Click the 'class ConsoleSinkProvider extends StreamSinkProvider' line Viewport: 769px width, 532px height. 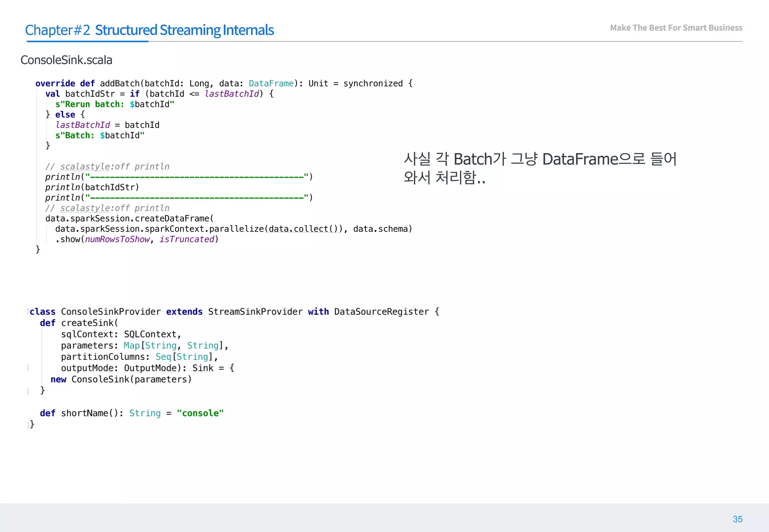click(x=235, y=312)
